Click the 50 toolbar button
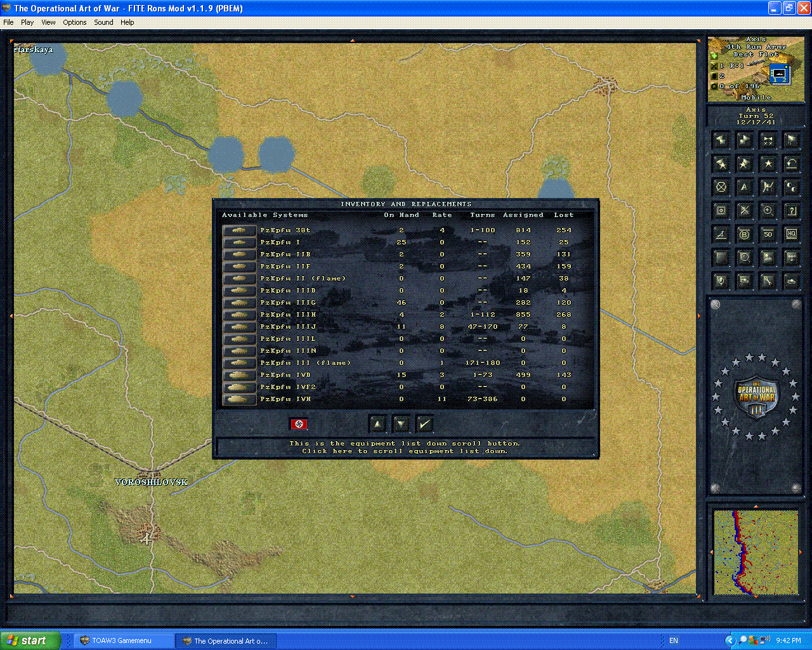Screen dimensions: 812x650 (x=768, y=234)
